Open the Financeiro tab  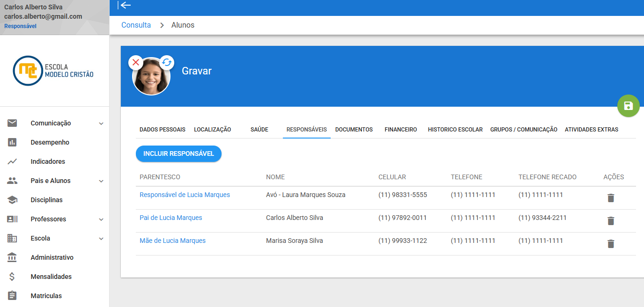[x=400, y=129]
